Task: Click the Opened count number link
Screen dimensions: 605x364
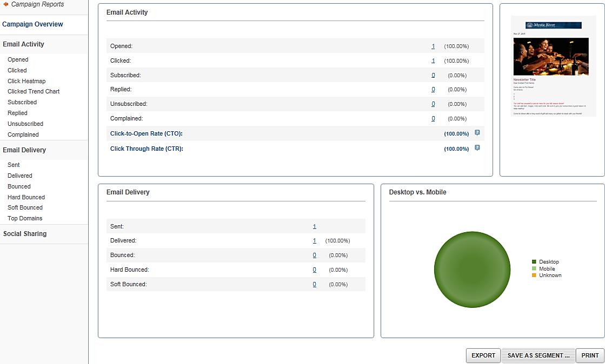Action: [433, 46]
